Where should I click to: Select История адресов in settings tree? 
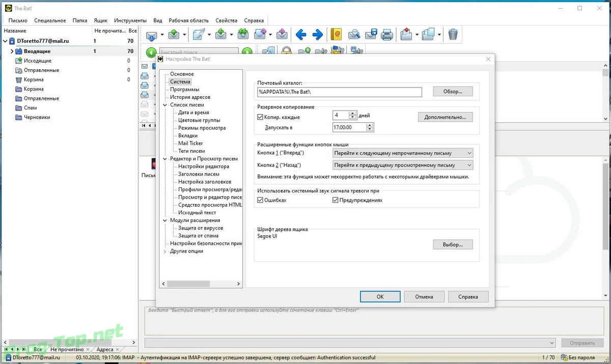pyautogui.click(x=190, y=97)
